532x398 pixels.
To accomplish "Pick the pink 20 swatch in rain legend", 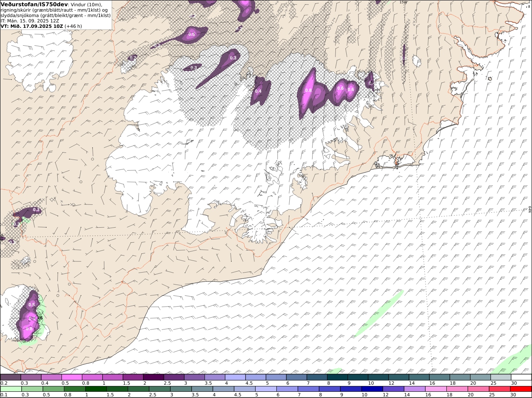I will click(478, 389).
